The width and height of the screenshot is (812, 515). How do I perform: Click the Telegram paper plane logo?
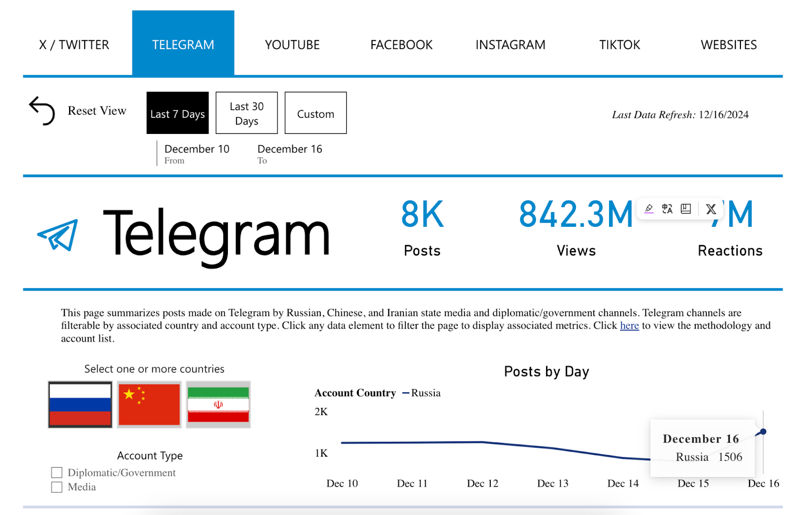point(58,235)
